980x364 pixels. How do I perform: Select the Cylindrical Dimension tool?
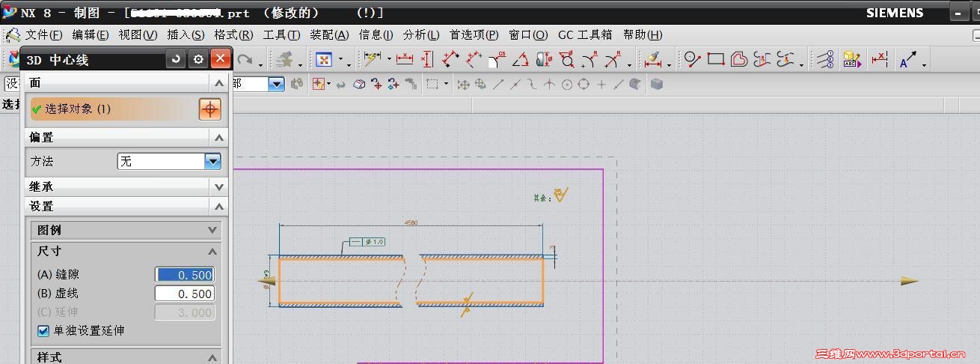pos(544,59)
